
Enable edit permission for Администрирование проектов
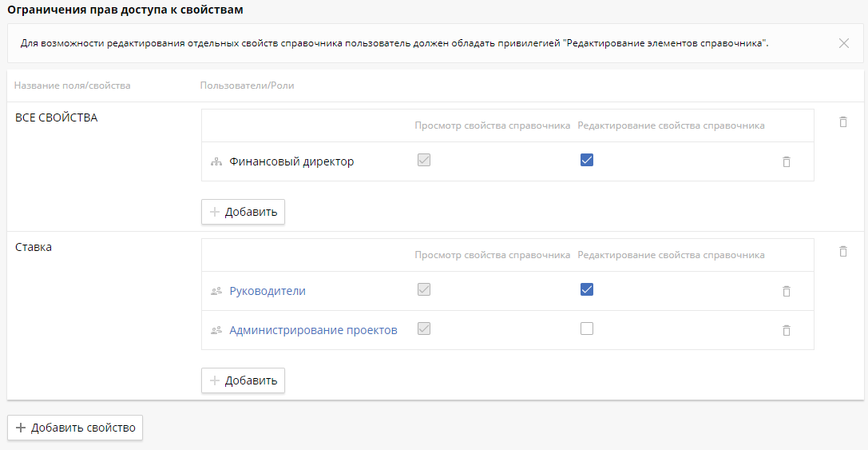[x=587, y=329]
